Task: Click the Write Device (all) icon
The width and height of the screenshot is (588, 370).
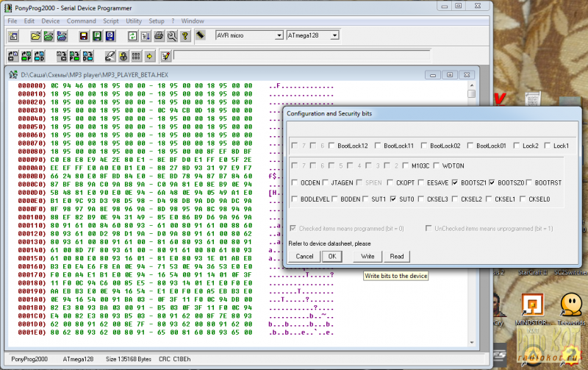Action: (x=62, y=57)
